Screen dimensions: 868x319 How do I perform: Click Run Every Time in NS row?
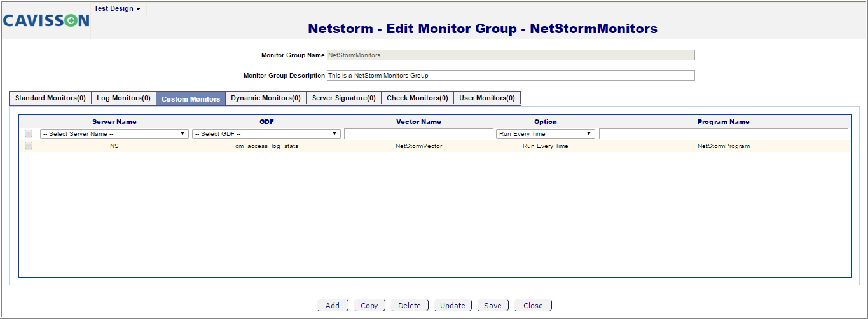(546, 146)
